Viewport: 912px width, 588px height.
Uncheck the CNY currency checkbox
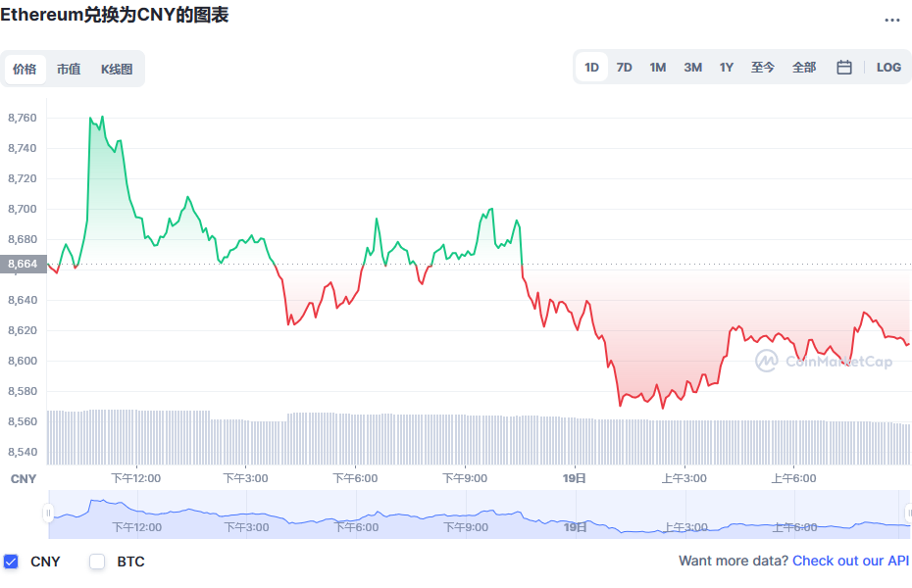pos(11,562)
